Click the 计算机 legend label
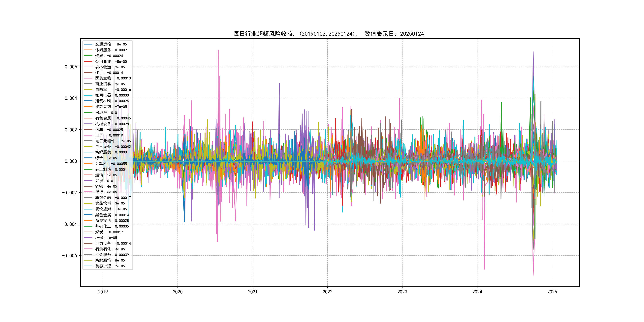Image resolution: width=644 pixels, height=322 pixels. 101,164
